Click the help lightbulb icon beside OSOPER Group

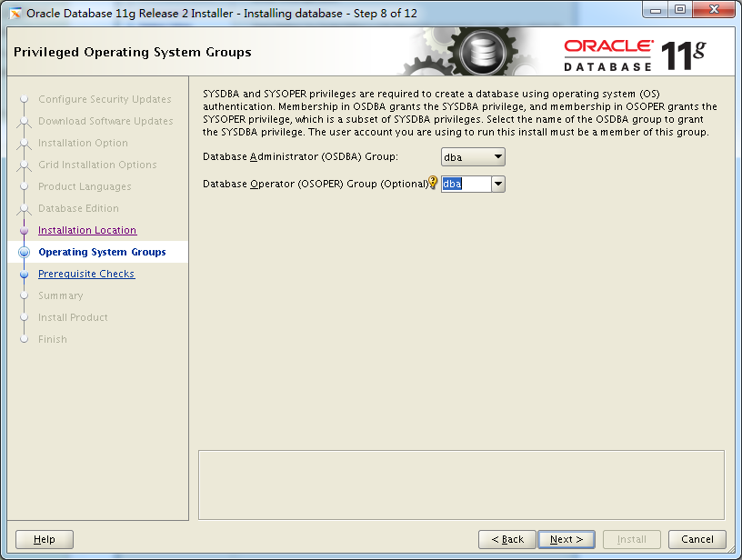(x=433, y=182)
